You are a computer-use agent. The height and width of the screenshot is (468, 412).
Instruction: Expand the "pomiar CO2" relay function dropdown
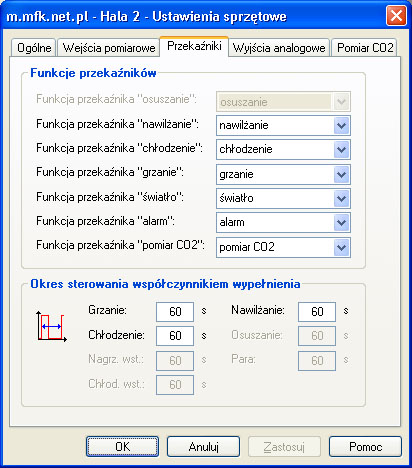(283, 247)
